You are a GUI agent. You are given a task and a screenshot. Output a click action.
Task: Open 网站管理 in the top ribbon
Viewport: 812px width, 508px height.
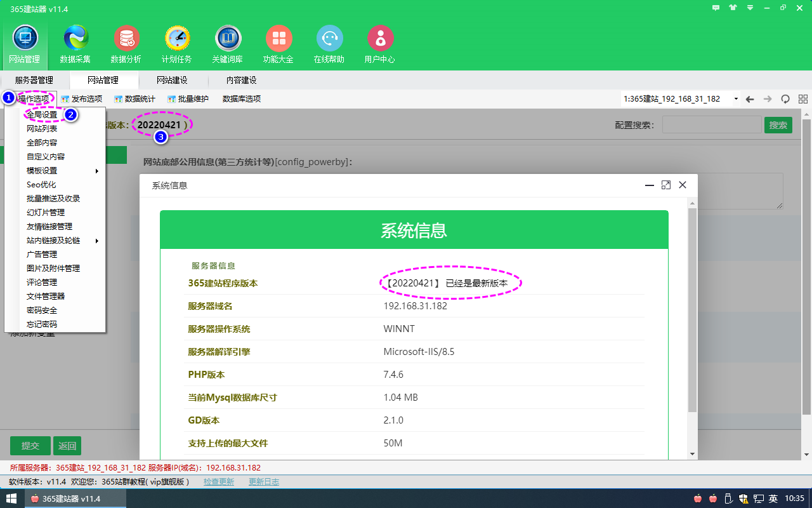(25, 44)
